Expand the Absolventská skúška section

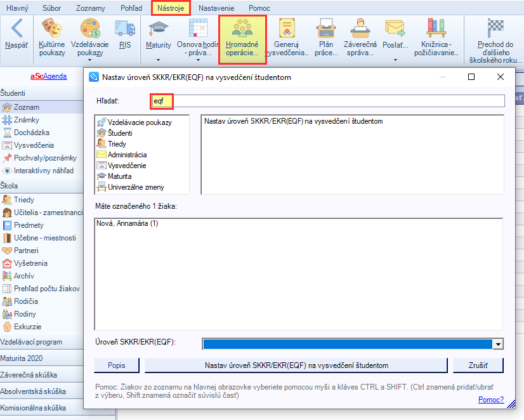[x=41, y=391]
